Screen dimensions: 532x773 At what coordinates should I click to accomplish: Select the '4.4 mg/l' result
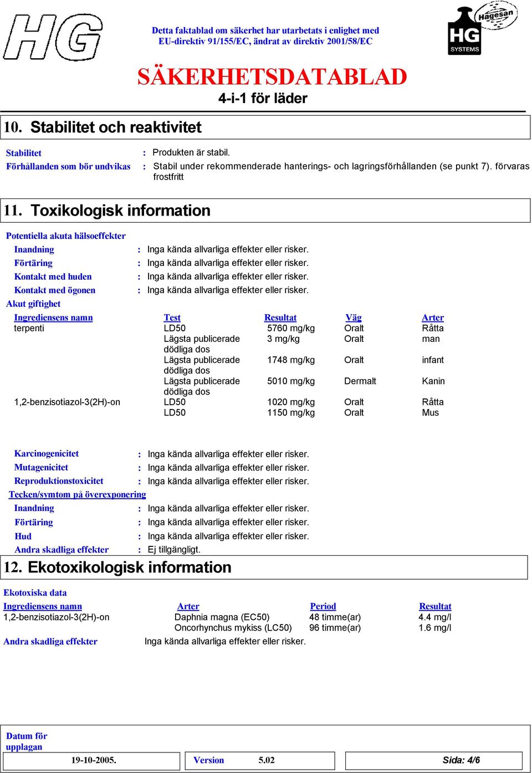434,617
